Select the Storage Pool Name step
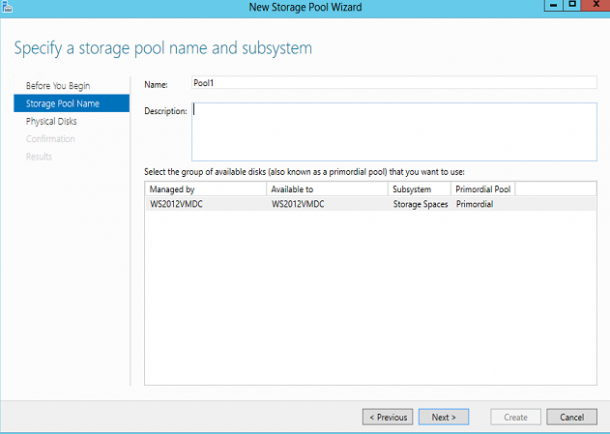This screenshot has height=434, width=610. (72, 103)
